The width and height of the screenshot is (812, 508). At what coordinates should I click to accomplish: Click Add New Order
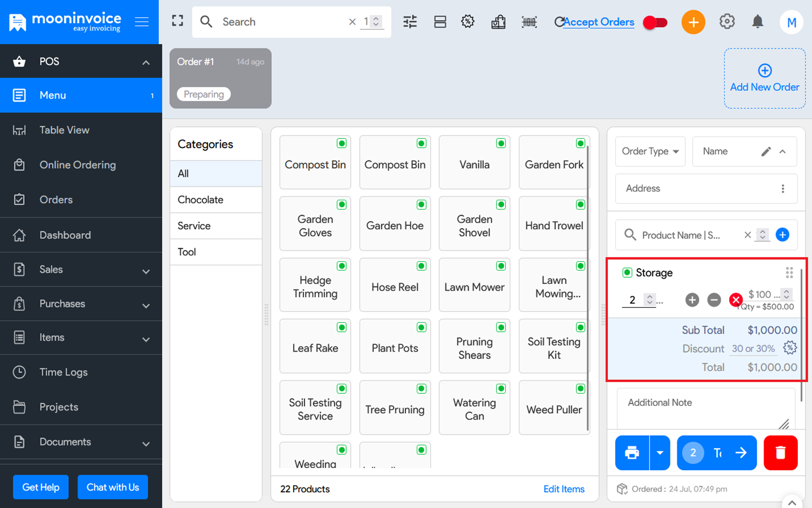765,78
